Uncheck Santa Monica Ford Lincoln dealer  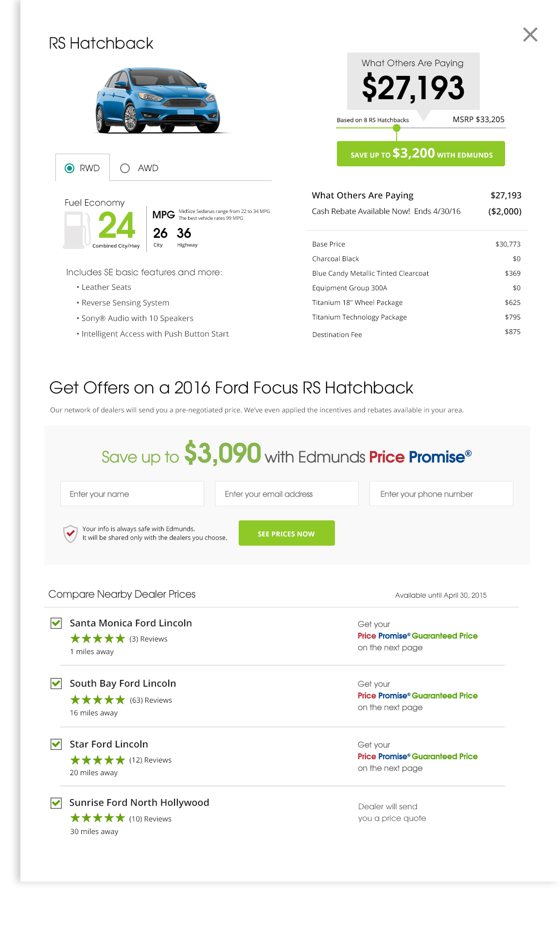(x=56, y=623)
